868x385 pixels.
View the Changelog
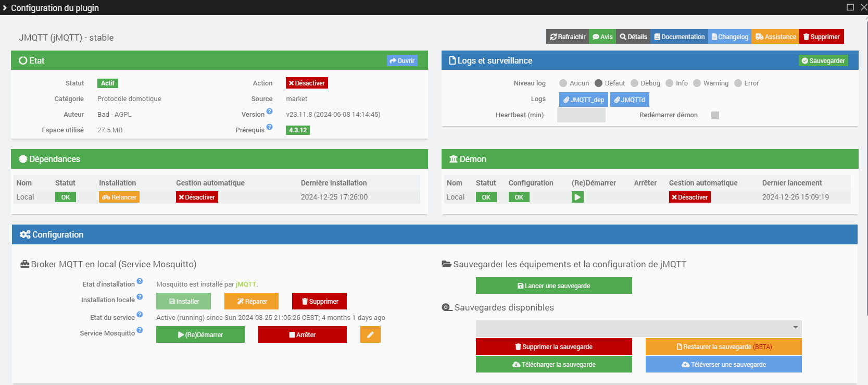tap(729, 36)
